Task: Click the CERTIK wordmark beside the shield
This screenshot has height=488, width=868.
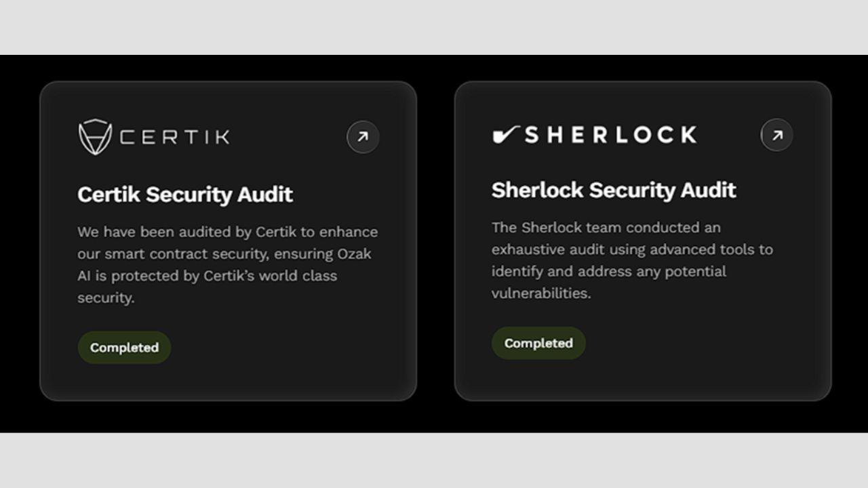Action: click(175, 137)
